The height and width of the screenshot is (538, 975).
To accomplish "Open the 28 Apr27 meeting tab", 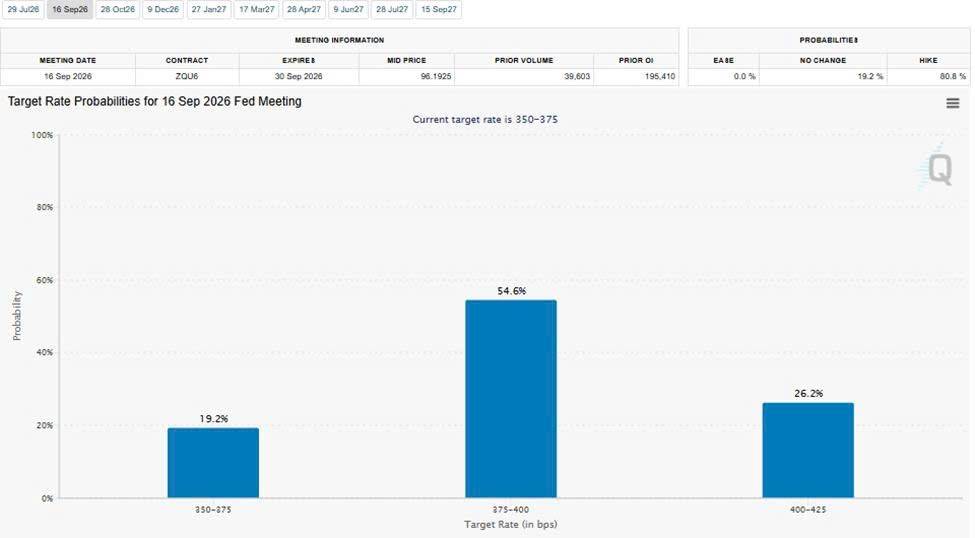I will coord(304,9).
